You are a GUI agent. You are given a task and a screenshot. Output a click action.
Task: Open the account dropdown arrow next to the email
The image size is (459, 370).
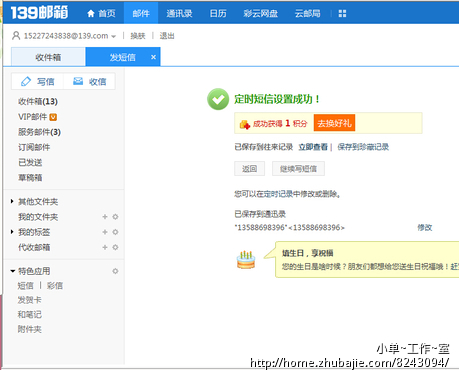coord(114,36)
